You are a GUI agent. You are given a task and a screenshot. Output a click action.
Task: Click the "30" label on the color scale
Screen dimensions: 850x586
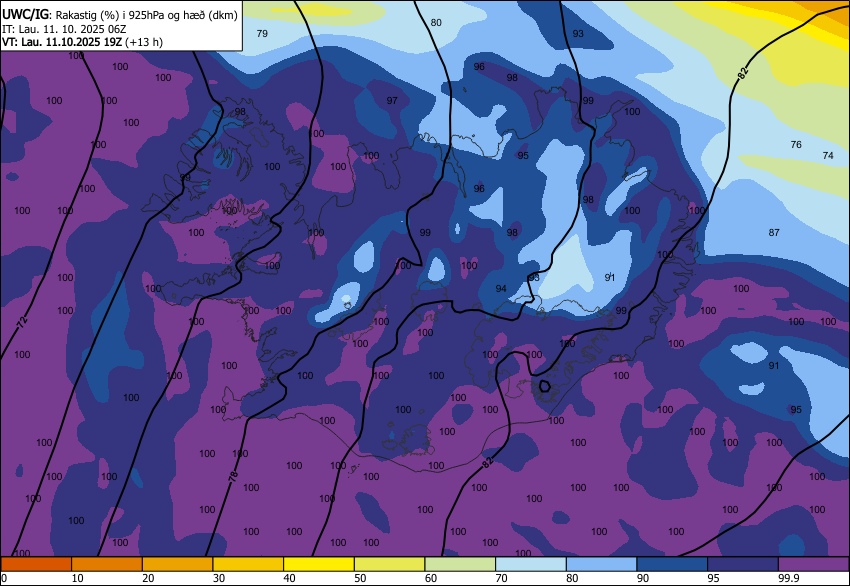[219, 578]
